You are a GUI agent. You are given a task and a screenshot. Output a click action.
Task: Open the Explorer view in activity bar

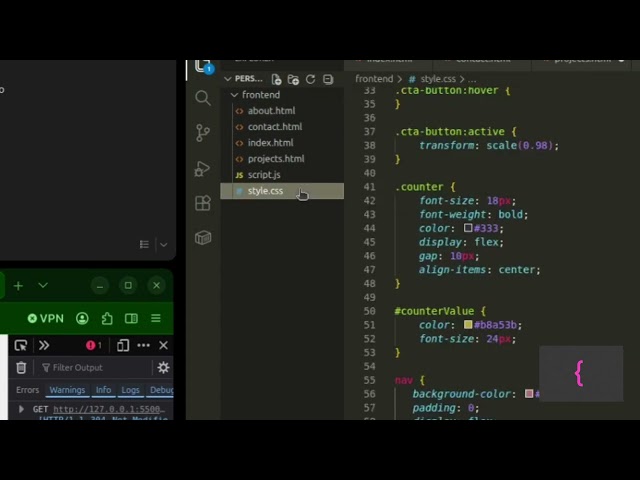point(203,67)
